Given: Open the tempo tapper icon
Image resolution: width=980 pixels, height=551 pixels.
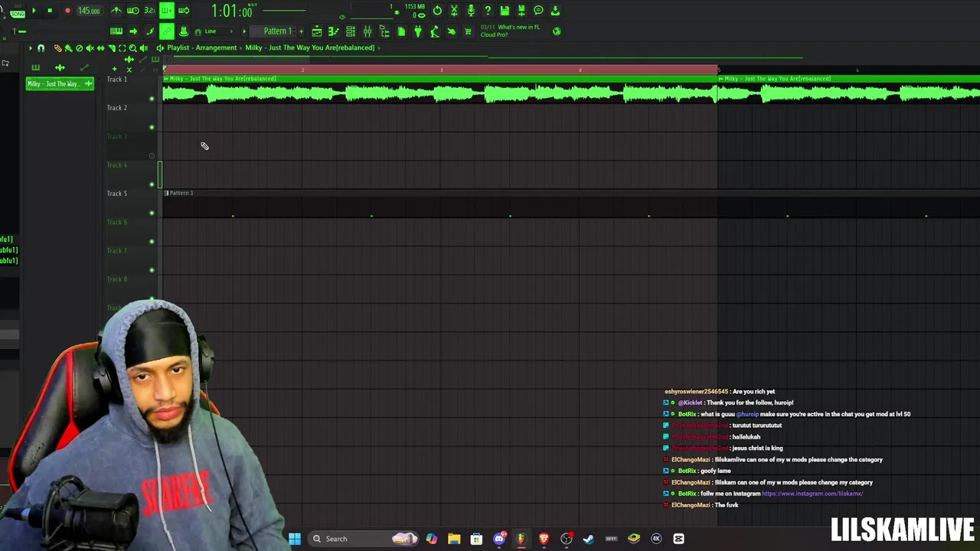Looking at the screenshot, I should click(x=435, y=31).
